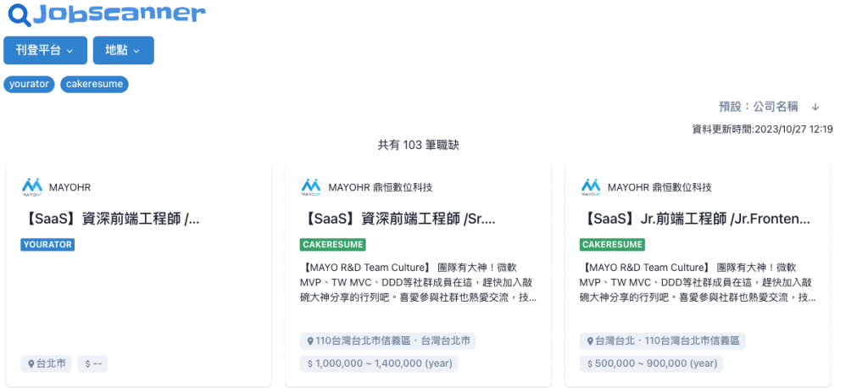The height and width of the screenshot is (388, 868).
Task: Click CAKERESUME badge on the Jr. job card
Action: [612, 245]
